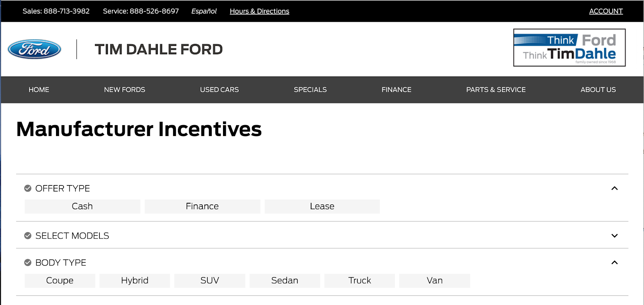Click the checkmark icon beside OFFER TYPE
The image size is (644, 305).
pos(28,188)
